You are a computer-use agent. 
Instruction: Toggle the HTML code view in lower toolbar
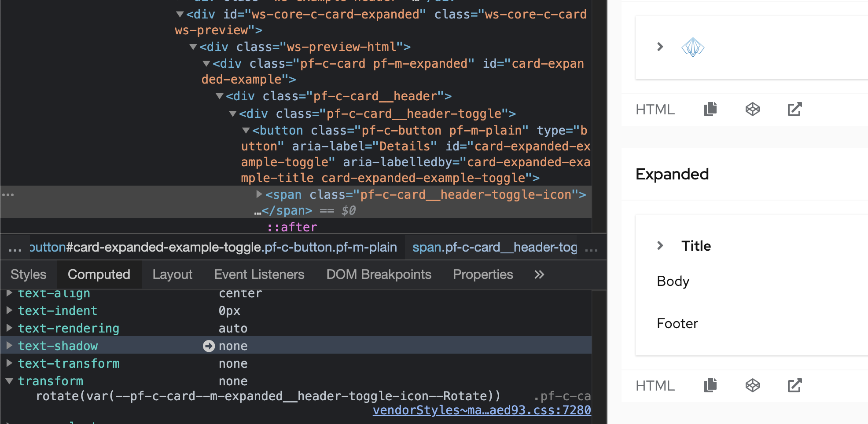tap(655, 386)
